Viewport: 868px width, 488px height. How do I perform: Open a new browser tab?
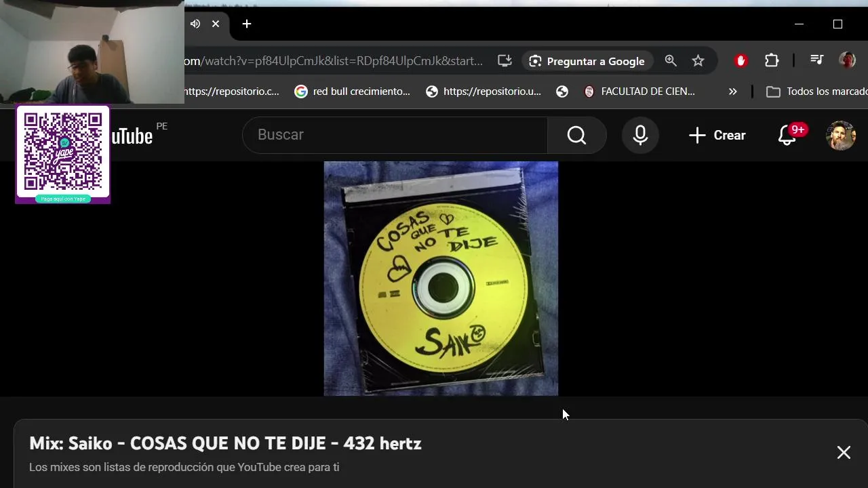(247, 24)
